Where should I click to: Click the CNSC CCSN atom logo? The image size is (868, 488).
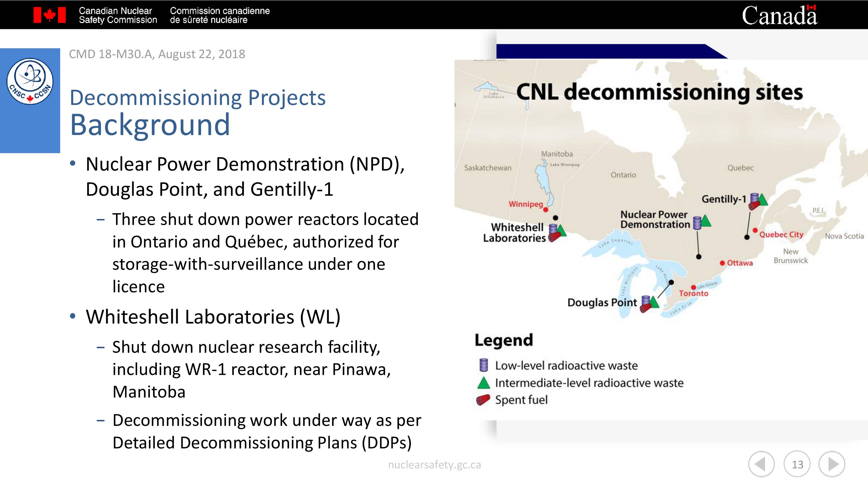[x=30, y=81]
